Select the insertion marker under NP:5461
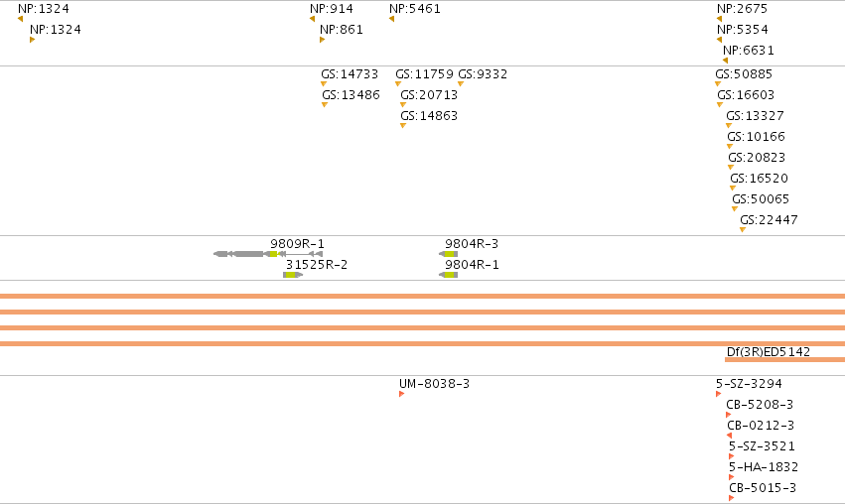 coord(392,19)
